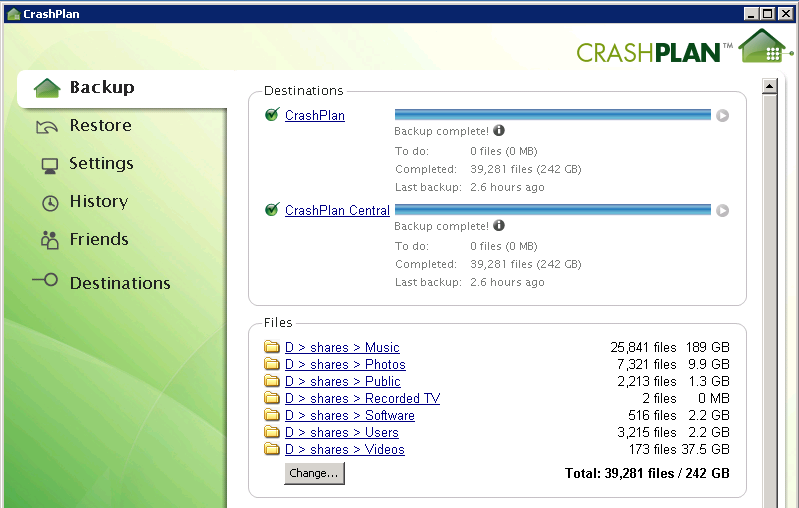The image size is (799, 508).
Task: Open the CrashPlan Central destination link
Action: tap(337, 211)
